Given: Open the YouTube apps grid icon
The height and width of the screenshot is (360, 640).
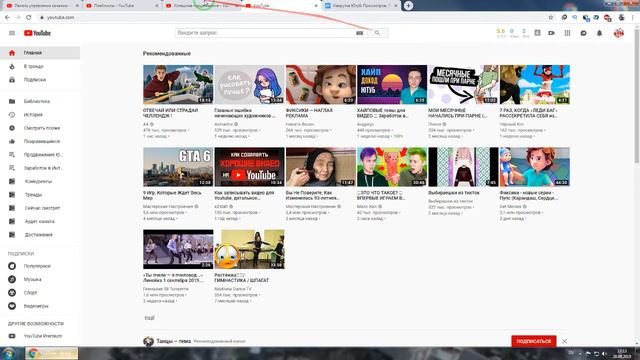Looking at the screenshot, I should pos(567,33).
